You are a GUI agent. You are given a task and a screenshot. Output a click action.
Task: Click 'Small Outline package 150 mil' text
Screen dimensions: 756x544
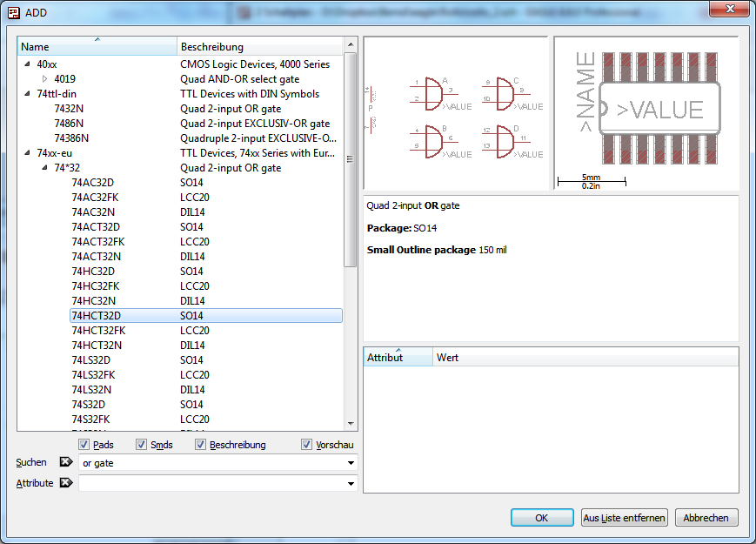(x=437, y=250)
